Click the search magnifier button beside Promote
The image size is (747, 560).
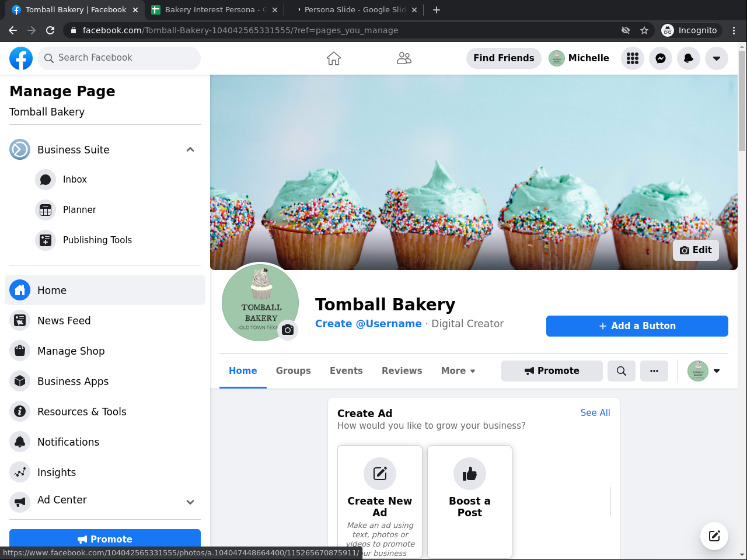tap(622, 371)
